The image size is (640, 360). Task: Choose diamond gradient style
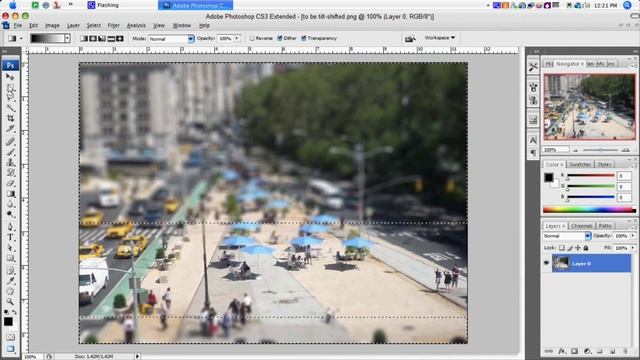coord(120,38)
